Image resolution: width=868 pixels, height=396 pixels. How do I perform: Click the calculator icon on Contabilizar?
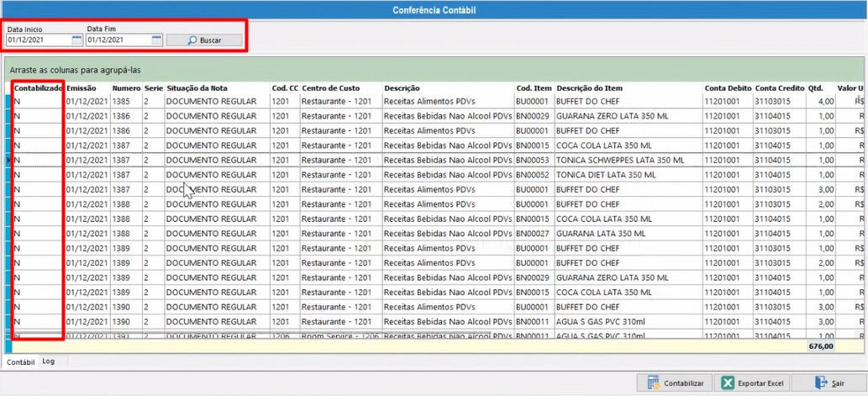click(x=653, y=383)
